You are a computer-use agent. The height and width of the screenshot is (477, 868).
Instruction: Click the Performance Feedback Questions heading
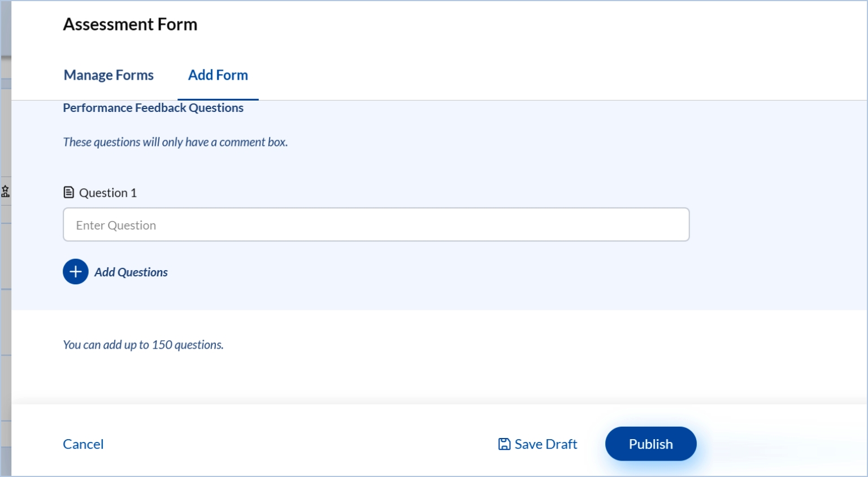(153, 108)
